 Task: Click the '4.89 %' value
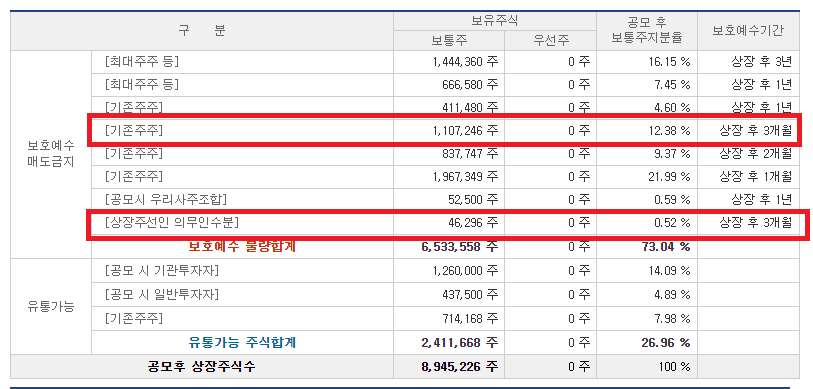(672, 295)
